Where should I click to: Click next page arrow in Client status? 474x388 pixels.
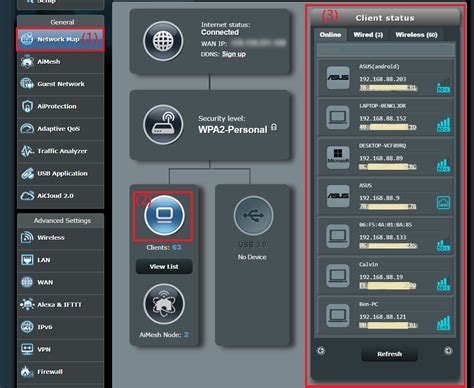(448, 351)
